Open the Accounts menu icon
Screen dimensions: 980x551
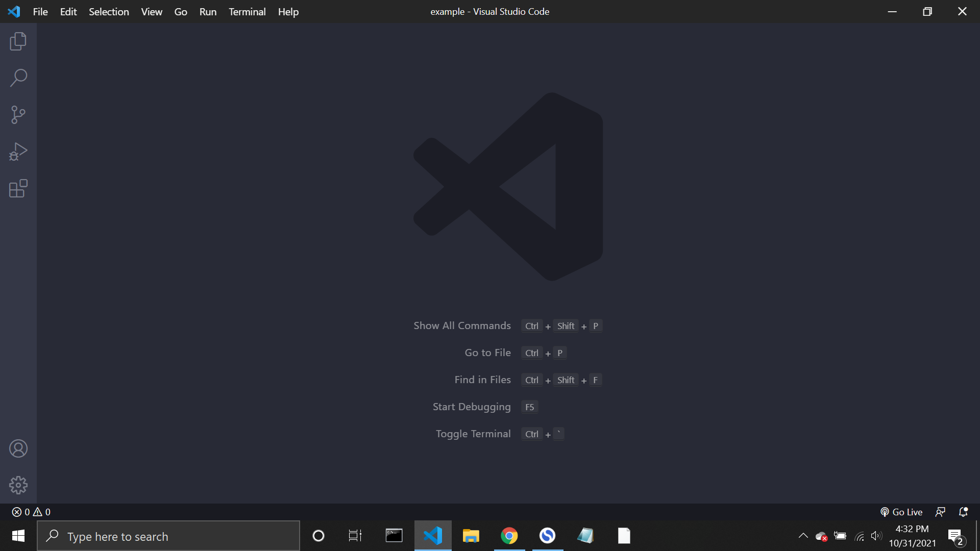(18, 448)
